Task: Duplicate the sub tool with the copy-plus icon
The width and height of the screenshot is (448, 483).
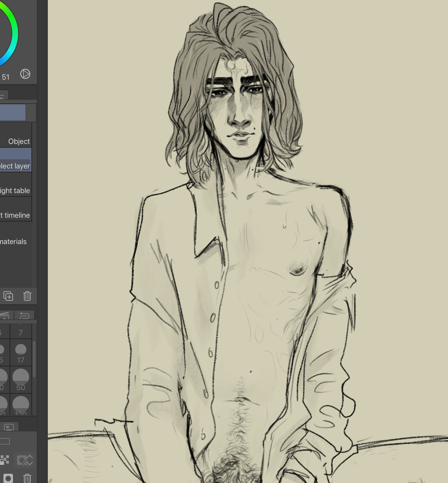Action: [x=8, y=296]
